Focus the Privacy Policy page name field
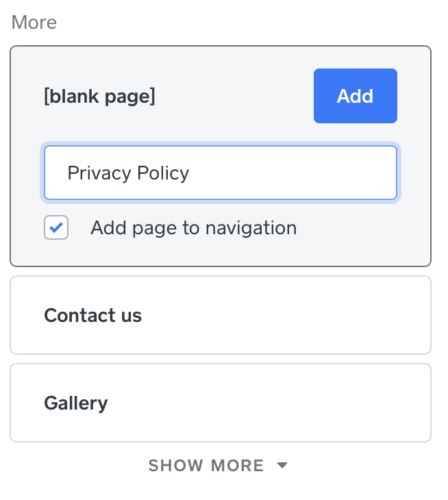This screenshot has width=448, height=500. pos(220,173)
